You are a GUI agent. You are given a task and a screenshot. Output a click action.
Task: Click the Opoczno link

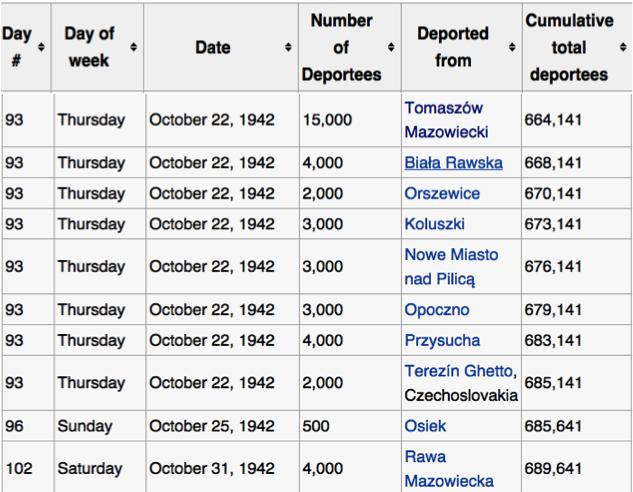click(x=437, y=310)
